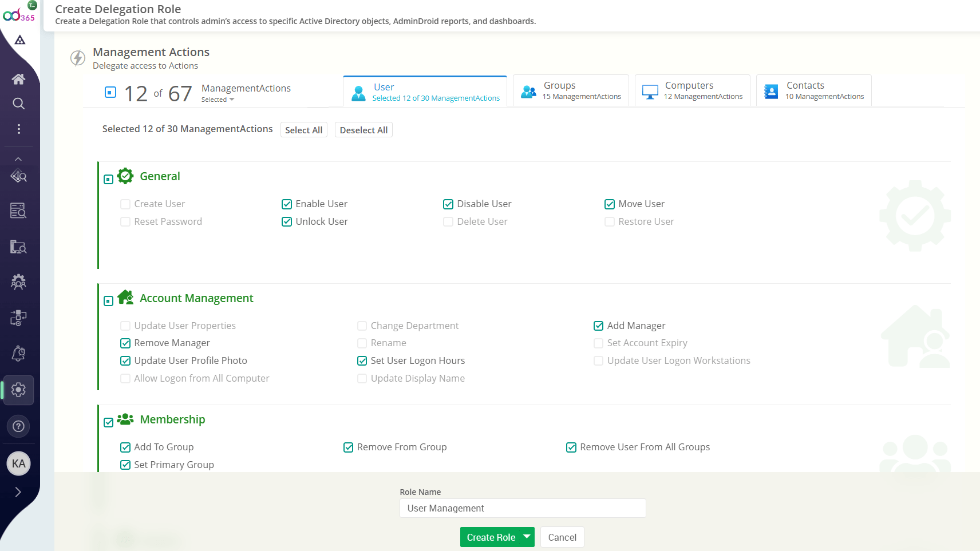Open the workflow tasks icon in sidebar
The image size is (980, 551).
tap(18, 318)
